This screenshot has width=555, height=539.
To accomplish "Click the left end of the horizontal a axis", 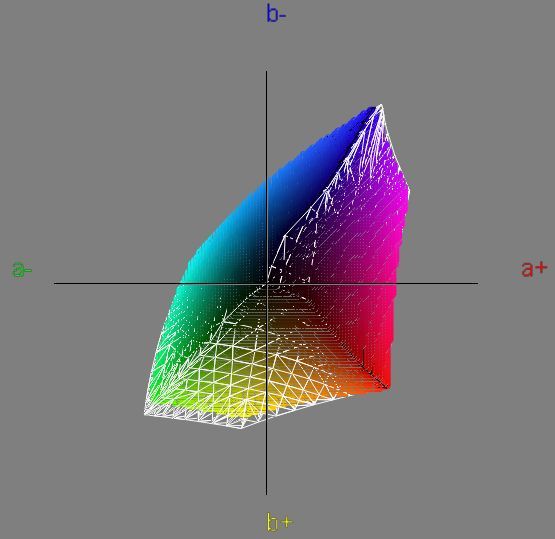I will (55, 283).
